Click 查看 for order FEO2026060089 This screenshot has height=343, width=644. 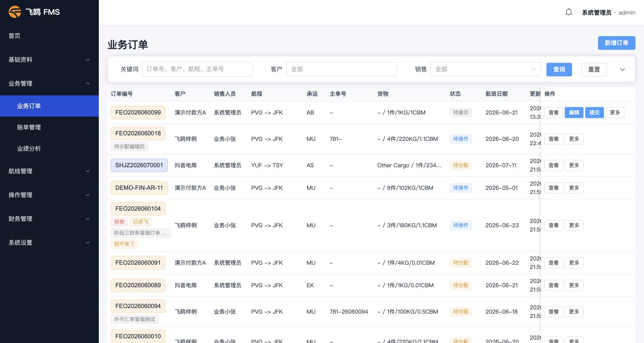click(x=553, y=286)
